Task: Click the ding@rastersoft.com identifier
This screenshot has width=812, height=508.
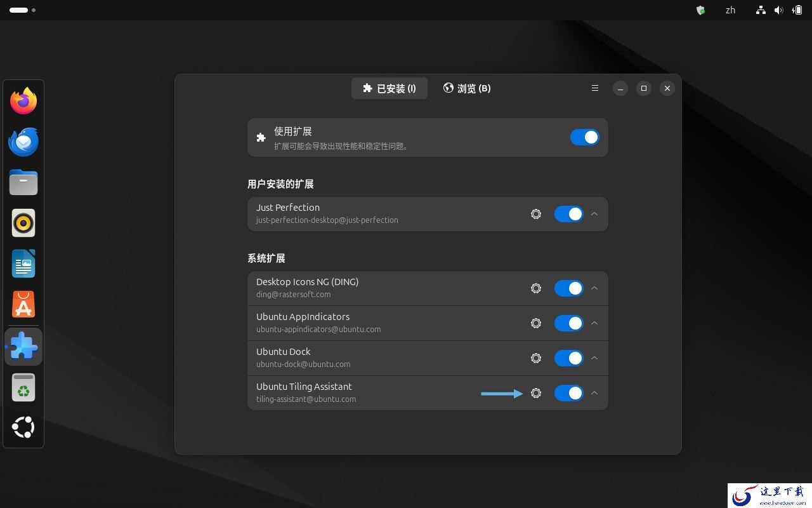Action: pos(294,295)
